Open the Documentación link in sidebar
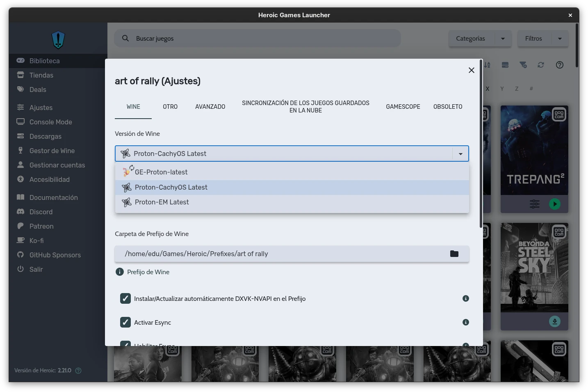This screenshot has height=392, width=588. coord(58,197)
